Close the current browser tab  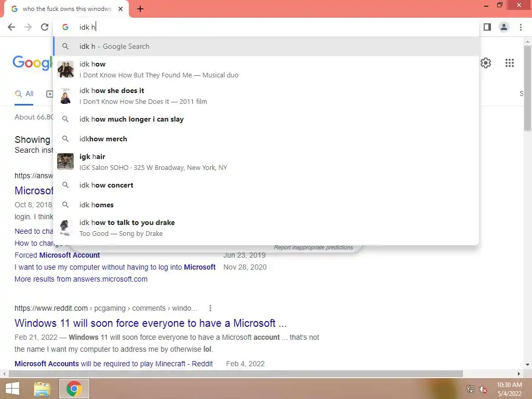coord(121,9)
